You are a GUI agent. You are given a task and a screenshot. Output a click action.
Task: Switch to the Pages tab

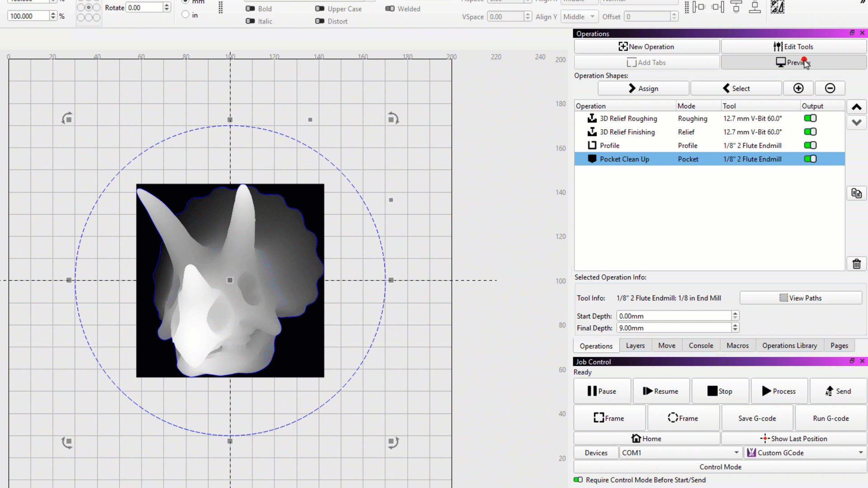(x=839, y=346)
